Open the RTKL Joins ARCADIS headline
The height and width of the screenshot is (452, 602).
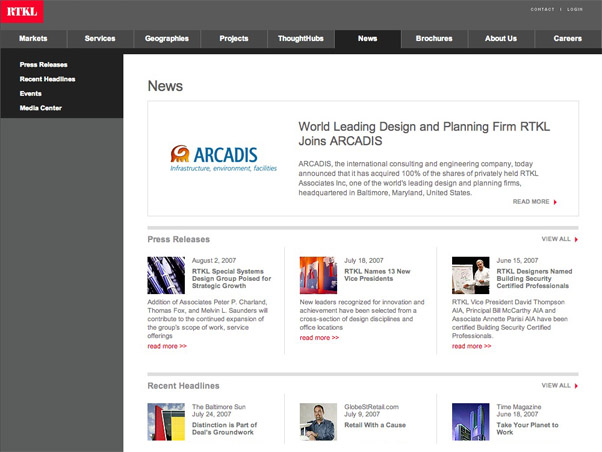click(424, 134)
